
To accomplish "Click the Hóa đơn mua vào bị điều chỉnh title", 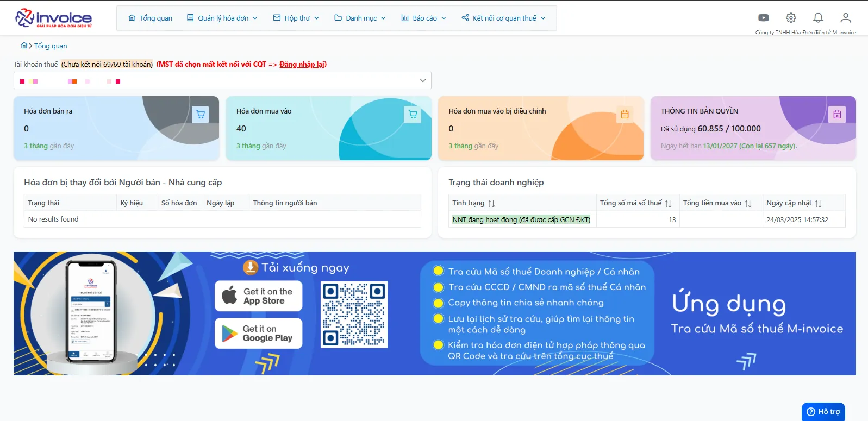I will 497,111.
